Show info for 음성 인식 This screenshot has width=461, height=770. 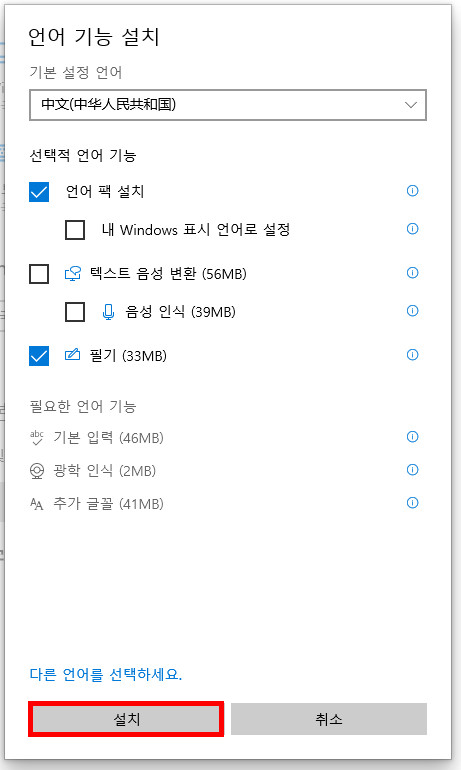[x=412, y=310]
